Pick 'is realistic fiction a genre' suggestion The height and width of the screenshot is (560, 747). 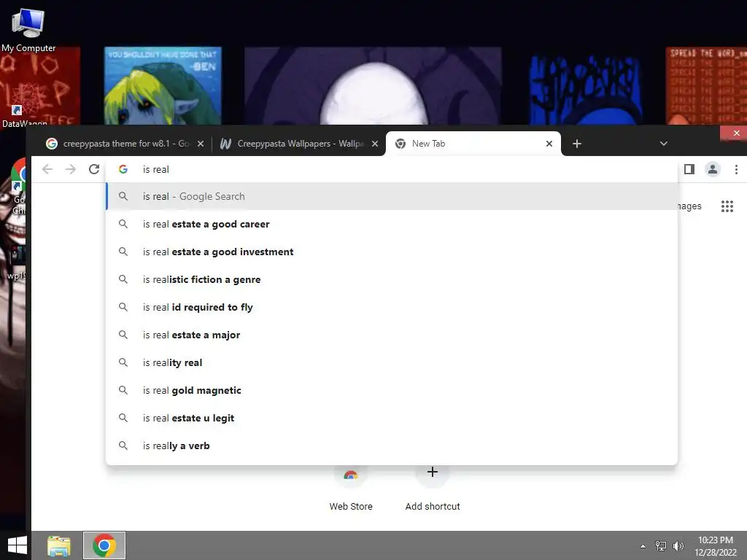coord(392,279)
